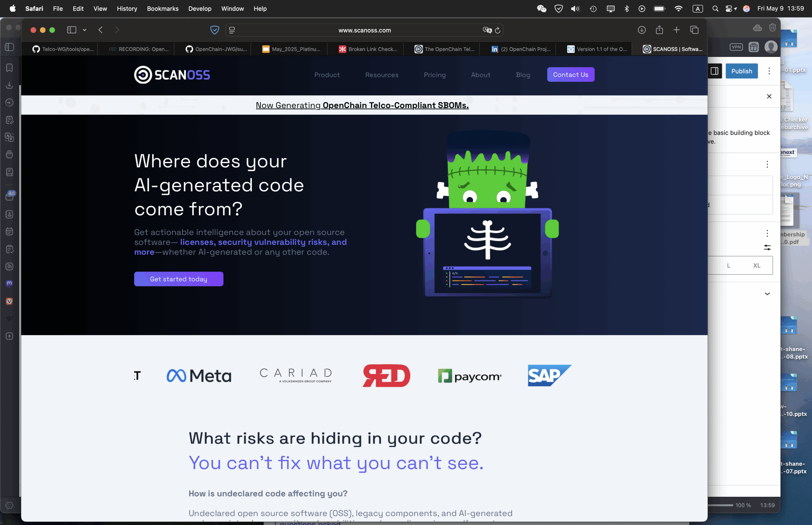Click VPN badge in background browser
This screenshot has height=525, width=812.
[x=736, y=47]
